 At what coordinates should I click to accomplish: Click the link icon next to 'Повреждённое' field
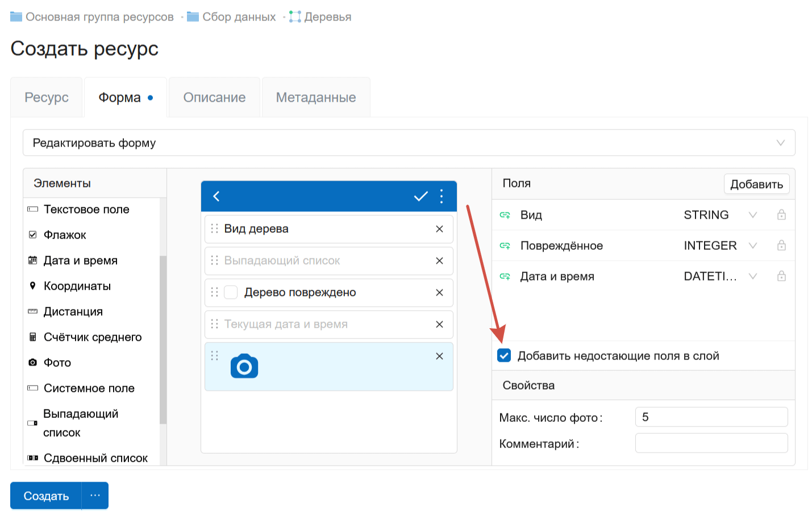[505, 246]
